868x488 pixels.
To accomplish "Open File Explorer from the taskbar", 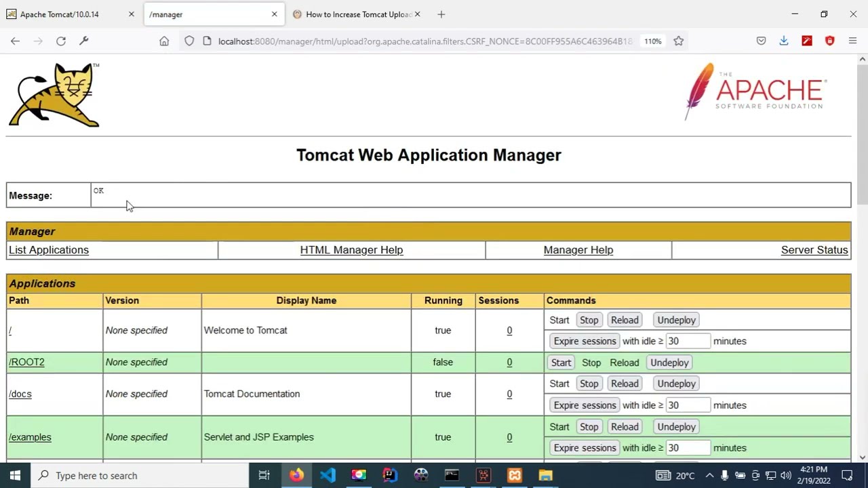I will click(x=546, y=476).
